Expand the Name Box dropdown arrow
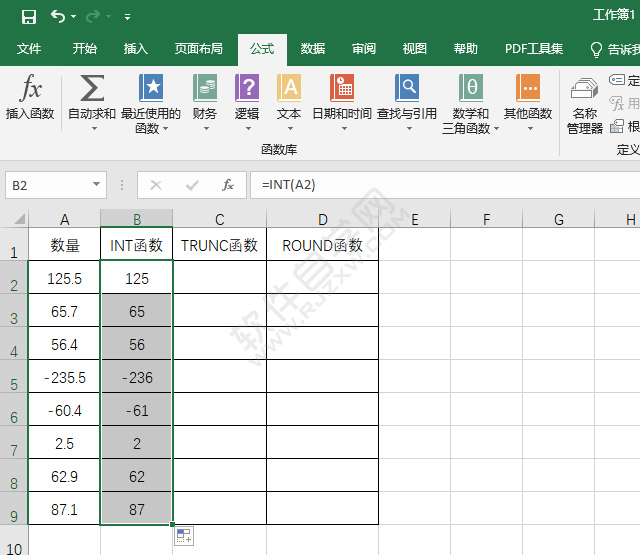640x555 pixels. (96, 185)
